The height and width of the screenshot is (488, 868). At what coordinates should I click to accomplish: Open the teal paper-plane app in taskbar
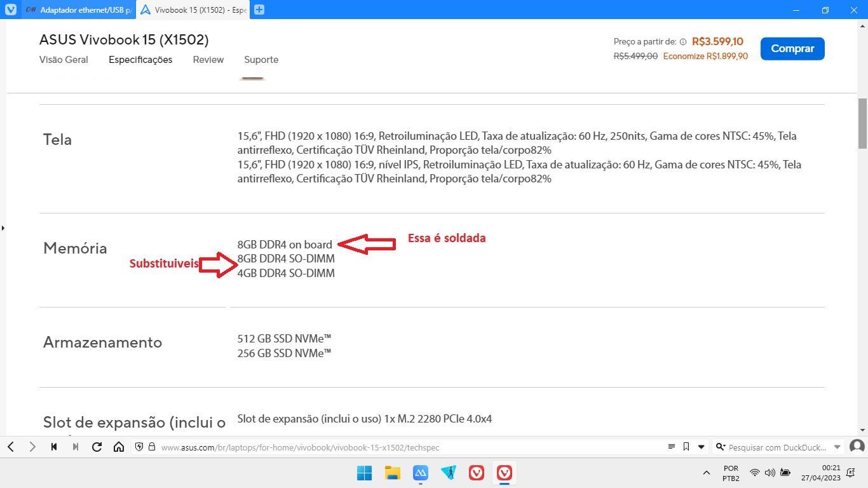coord(448,473)
